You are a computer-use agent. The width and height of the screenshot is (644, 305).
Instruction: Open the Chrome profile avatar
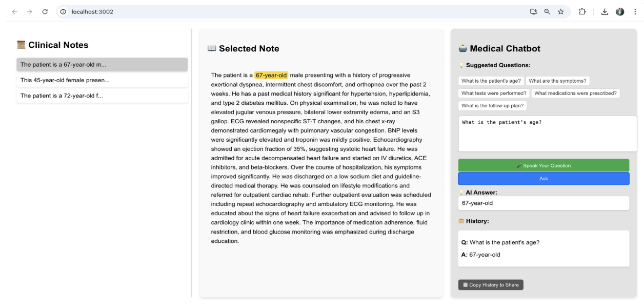(620, 12)
